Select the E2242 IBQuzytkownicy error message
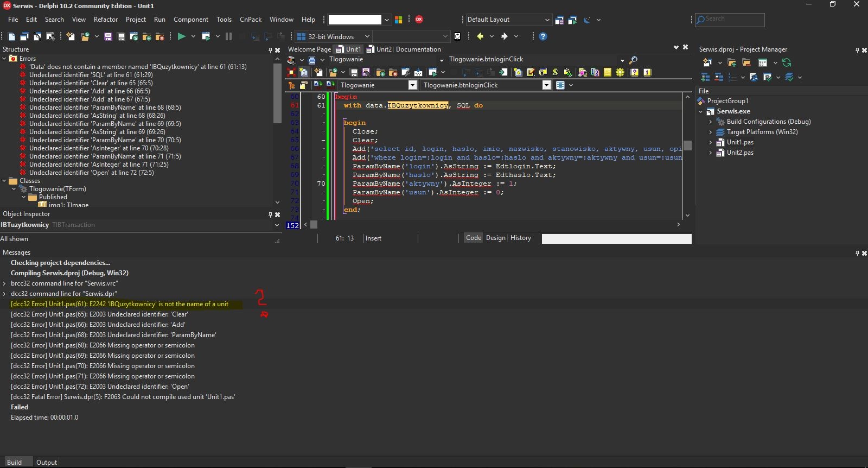This screenshot has width=868, height=468. point(119,304)
